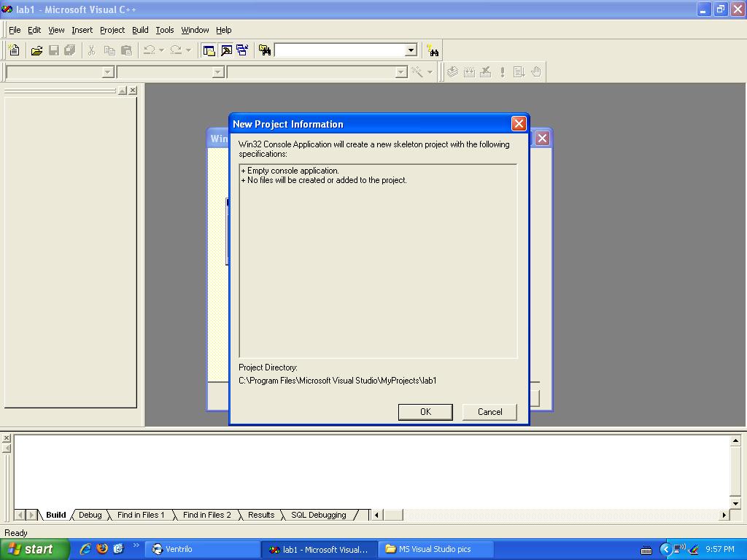This screenshot has height=560, width=747.
Task: Toggle the Workspace window toolbar icon
Action: coord(209,50)
